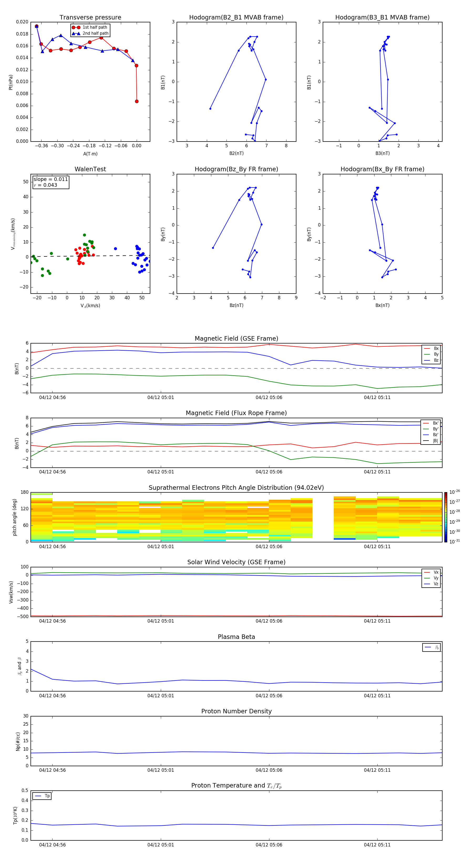Screen dimensions: 473x868
Task: Click 'pitch angle (deg)' axis label
Action: [14, 517]
